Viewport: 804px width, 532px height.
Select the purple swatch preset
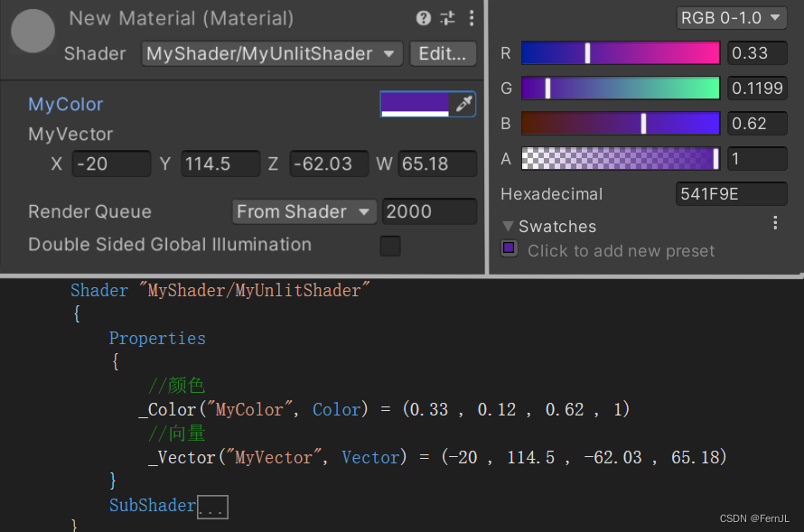509,248
